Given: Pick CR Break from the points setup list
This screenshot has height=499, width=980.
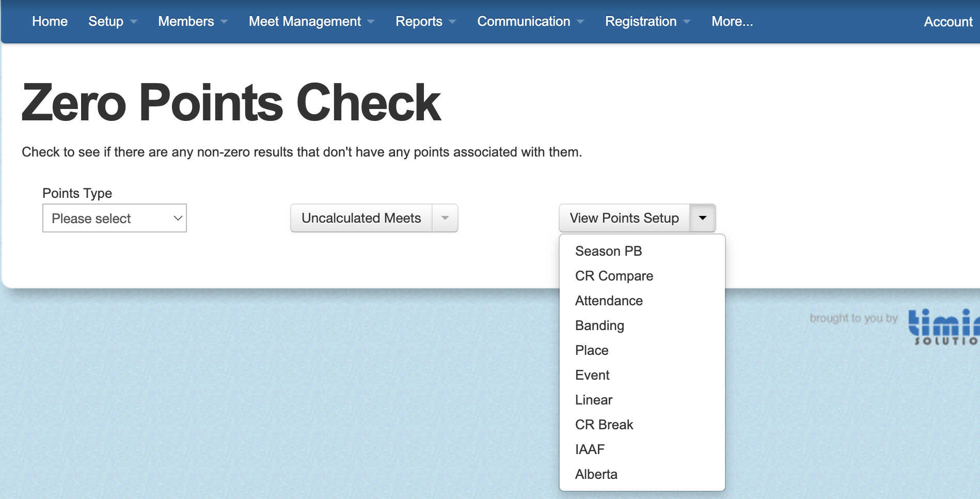Looking at the screenshot, I should (x=642, y=425).
